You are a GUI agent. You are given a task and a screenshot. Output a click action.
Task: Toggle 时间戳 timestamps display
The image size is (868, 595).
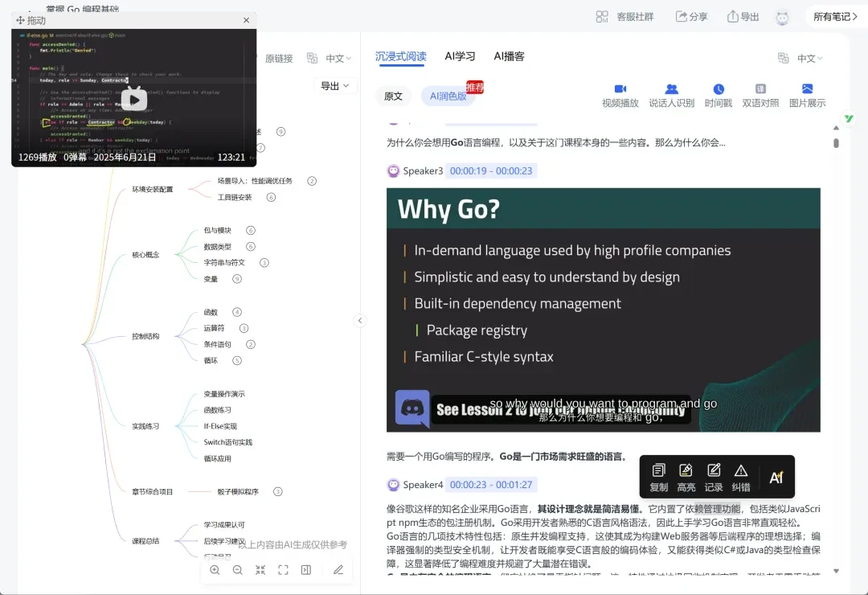[x=719, y=96]
